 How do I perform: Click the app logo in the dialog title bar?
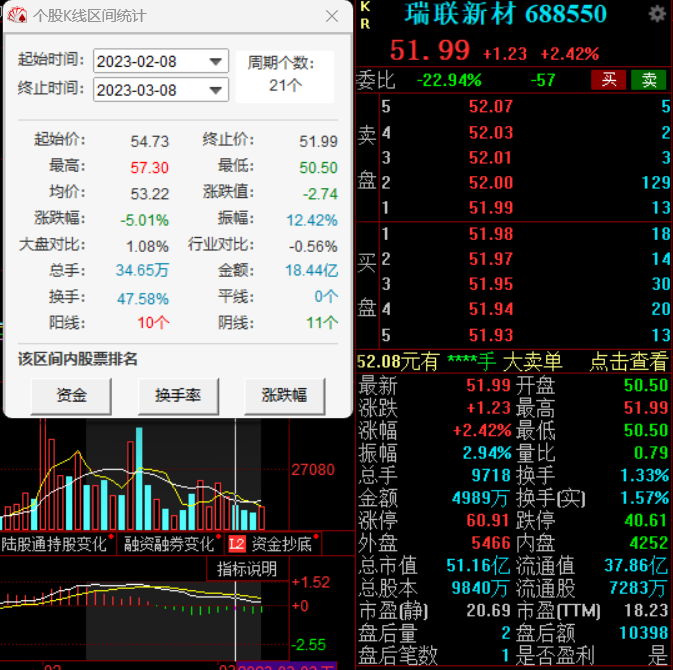[18, 16]
